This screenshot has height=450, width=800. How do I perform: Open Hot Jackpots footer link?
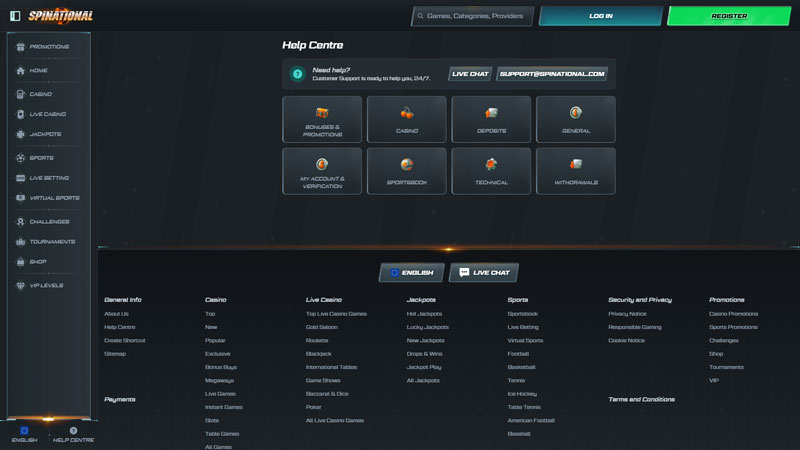point(424,314)
